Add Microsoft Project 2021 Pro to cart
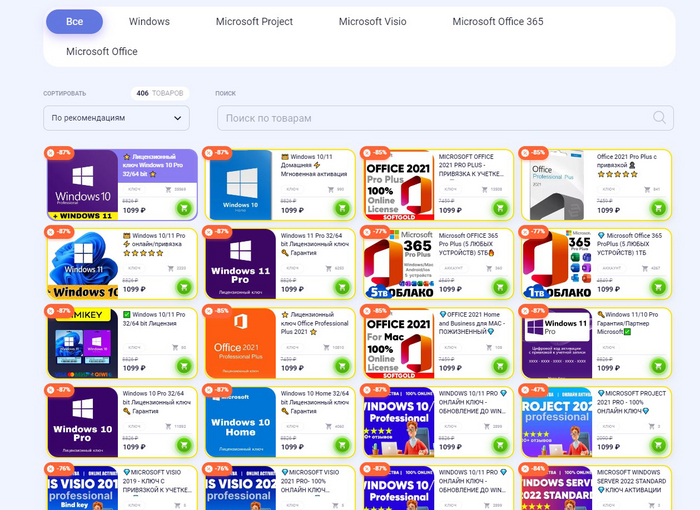The width and height of the screenshot is (700, 510). 658,445
